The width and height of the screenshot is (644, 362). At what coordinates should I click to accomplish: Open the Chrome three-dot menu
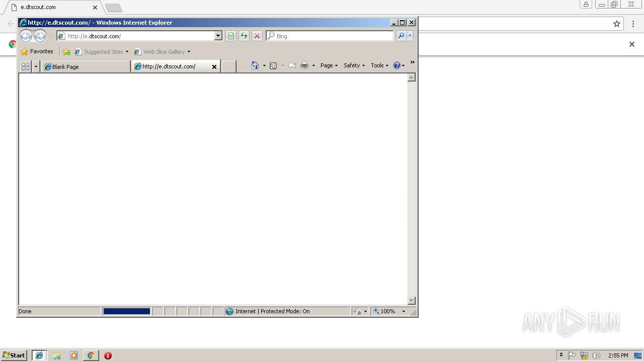click(x=633, y=24)
